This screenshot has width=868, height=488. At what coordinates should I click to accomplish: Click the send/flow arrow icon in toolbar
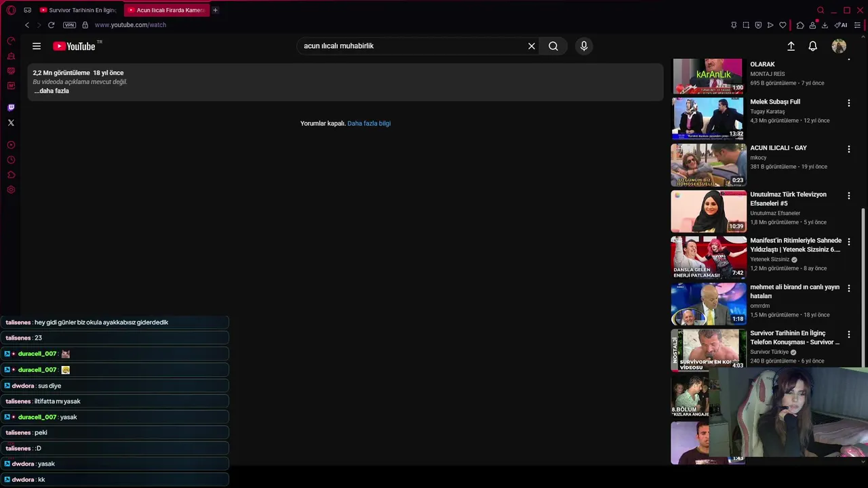click(770, 25)
